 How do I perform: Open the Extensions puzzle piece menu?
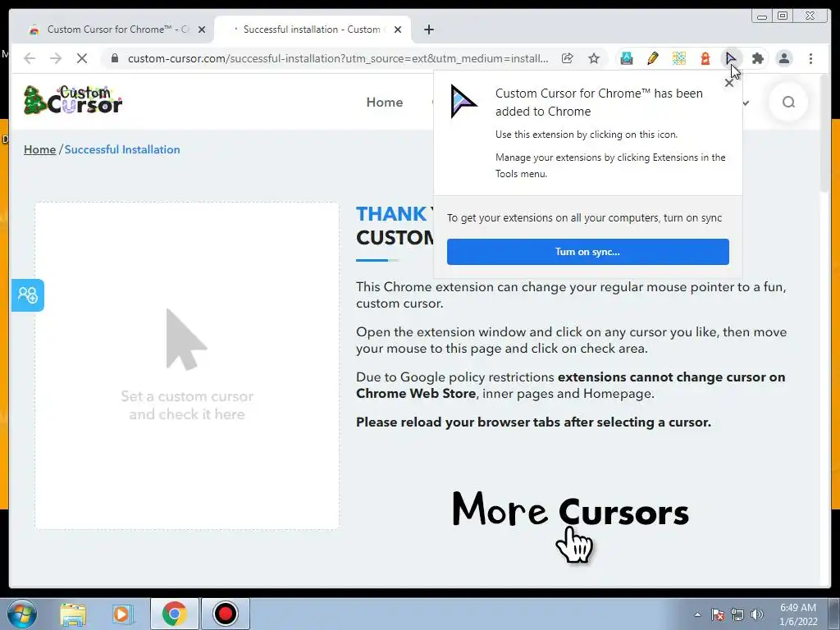pos(757,58)
